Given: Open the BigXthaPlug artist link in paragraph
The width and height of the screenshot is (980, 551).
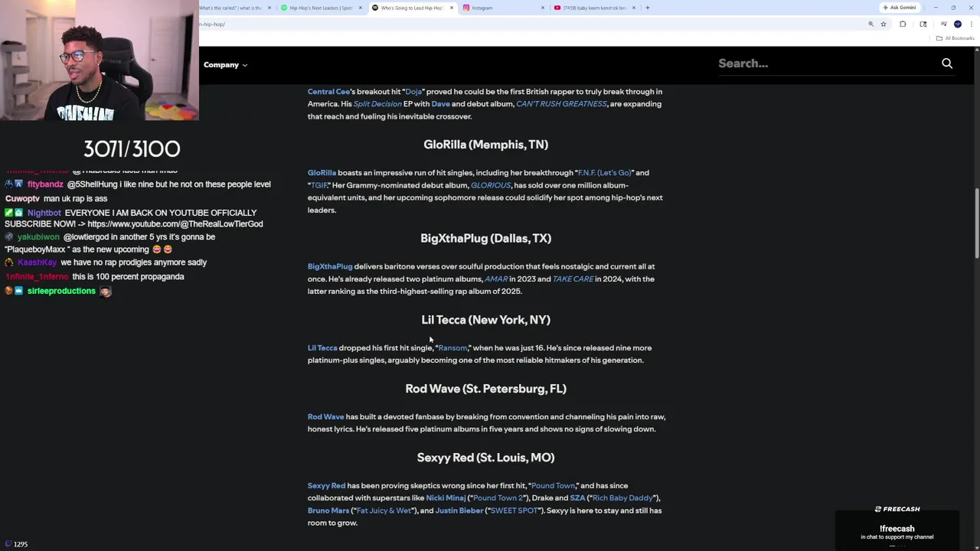Looking at the screenshot, I should coord(330,266).
